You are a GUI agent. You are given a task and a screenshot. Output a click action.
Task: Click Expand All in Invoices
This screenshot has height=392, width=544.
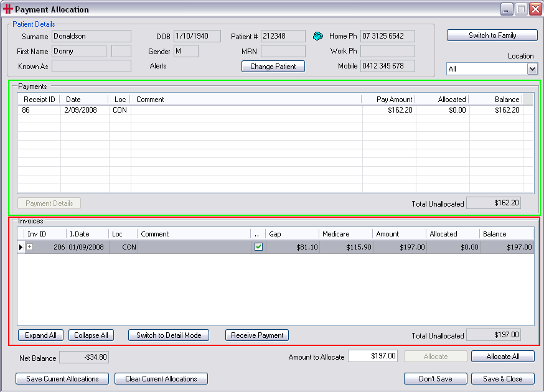click(40, 335)
